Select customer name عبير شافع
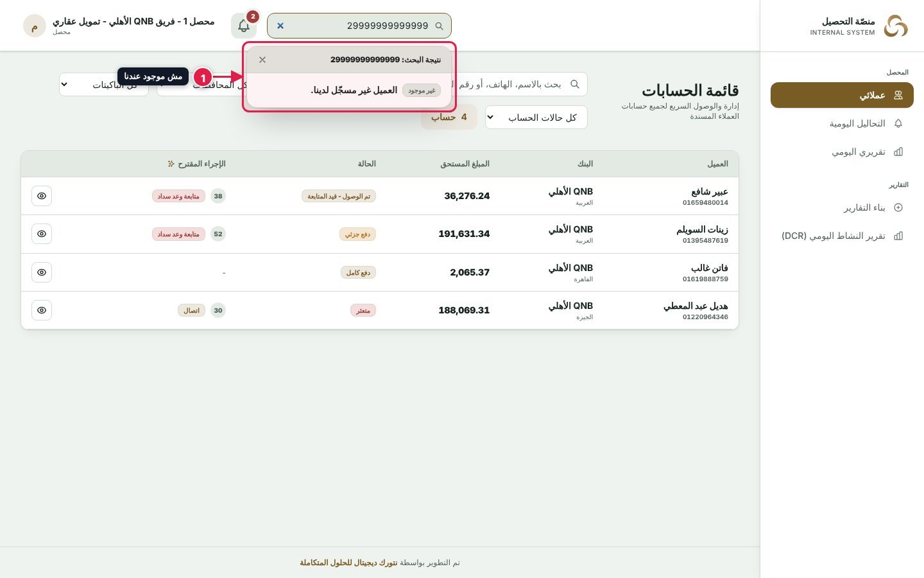The height and width of the screenshot is (578, 924). coord(710,191)
